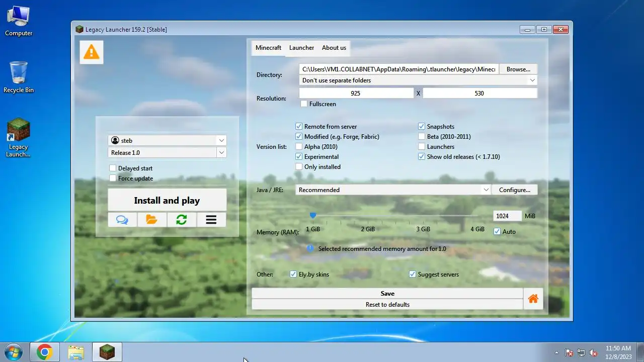Enable Beta (2010-2011) versions
The image size is (644, 362).
pyautogui.click(x=422, y=137)
